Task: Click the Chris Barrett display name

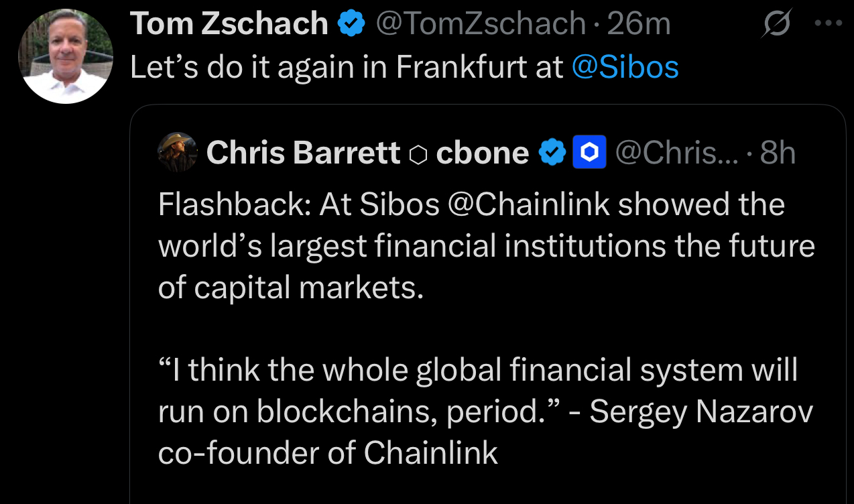Action: 304,153
